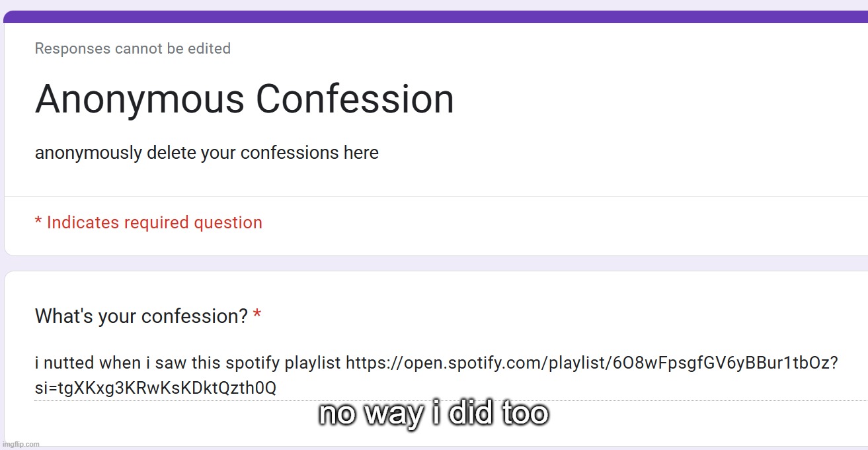Viewport: 868px width, 450px height.
Task: Click the red asterisk in the required notice
Action: click(x=38, y=222)
